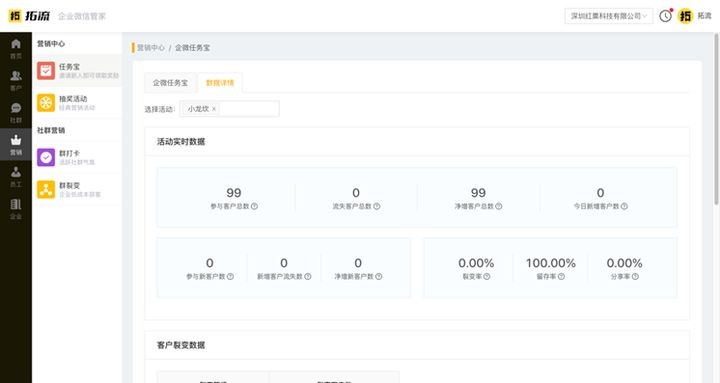Click the purple 群打卡 checkmark icon

(x=46, y=158)
